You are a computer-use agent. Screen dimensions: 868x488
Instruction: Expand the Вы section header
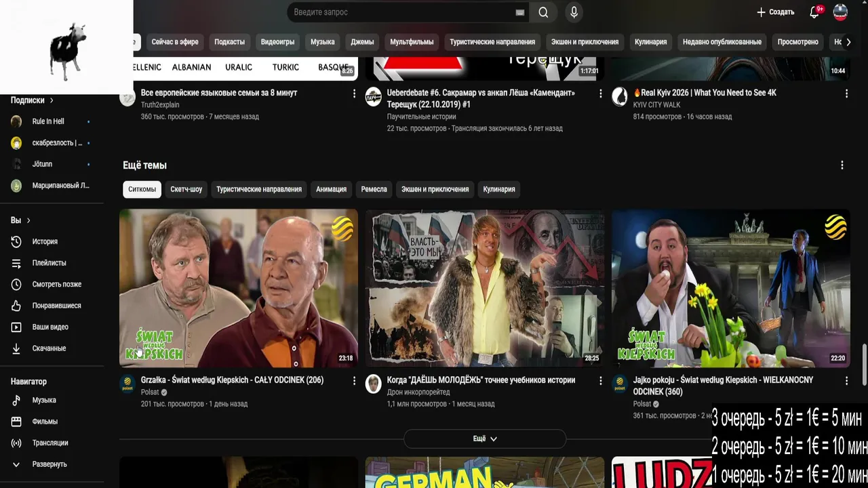20,220
